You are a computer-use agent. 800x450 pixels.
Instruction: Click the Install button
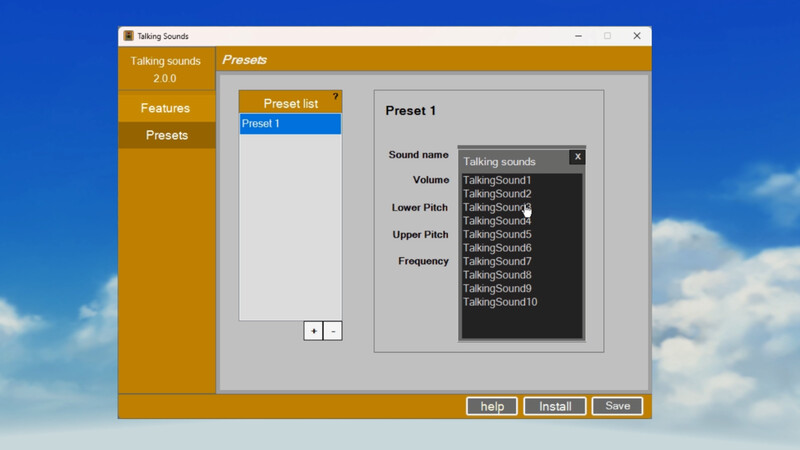point(555,406)
